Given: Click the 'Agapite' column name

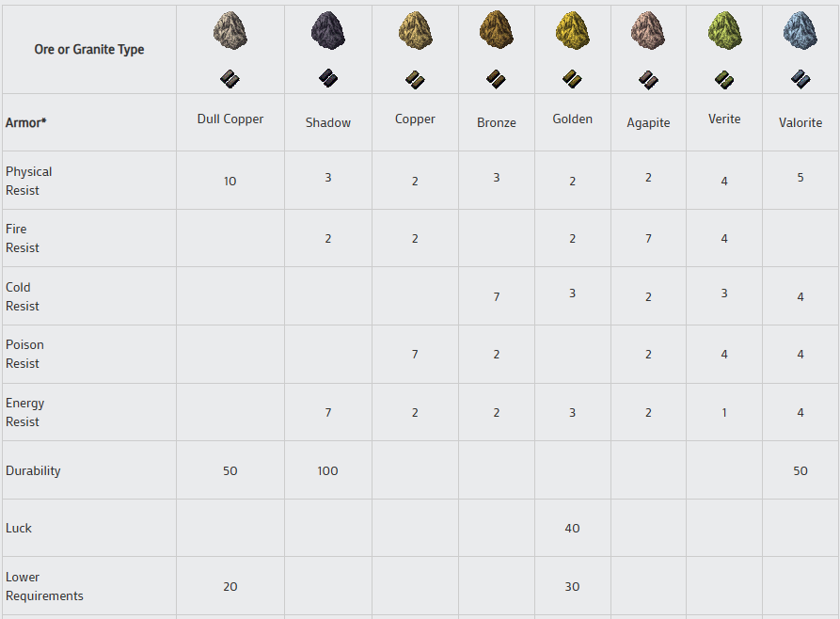Looking at the screenshot, I should [x=648, y=122].
